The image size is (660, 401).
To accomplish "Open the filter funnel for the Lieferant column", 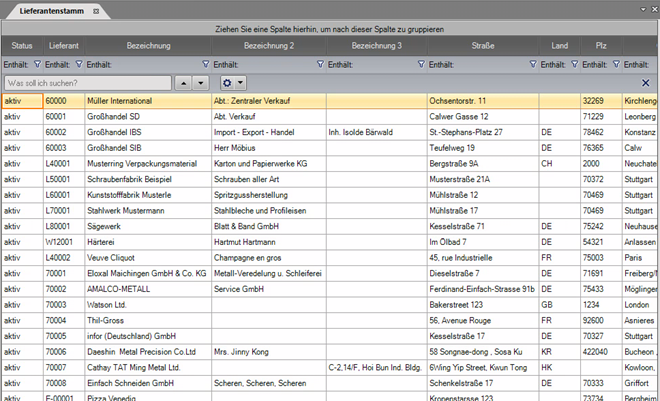I will coord(78,64).
